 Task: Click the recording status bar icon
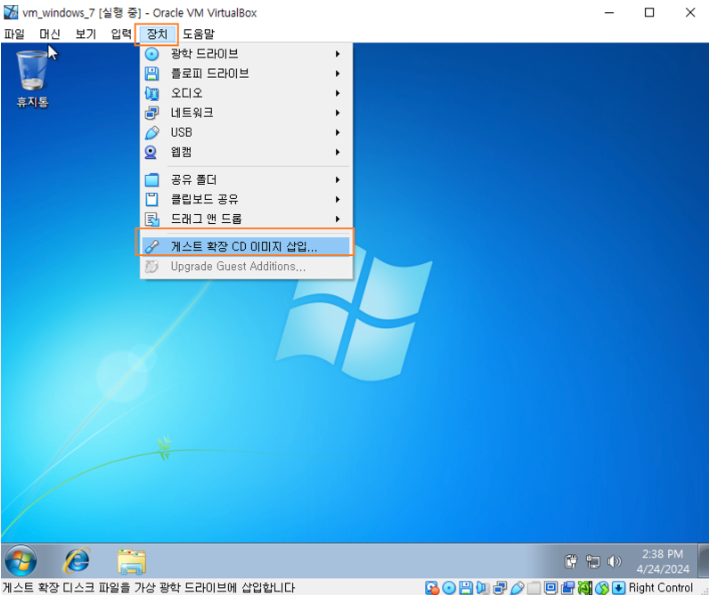point(567,588)
